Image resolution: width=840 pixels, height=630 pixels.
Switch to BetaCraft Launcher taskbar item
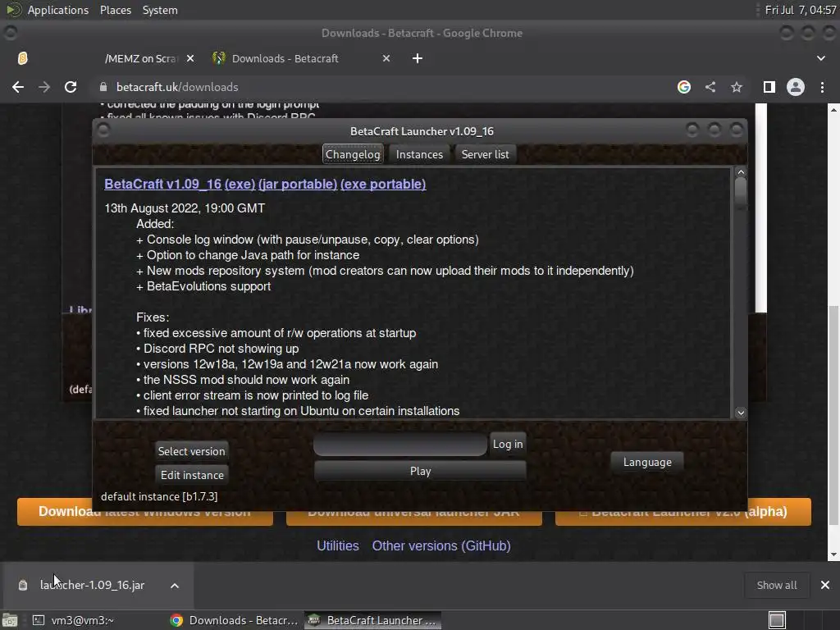coord(373,620)
